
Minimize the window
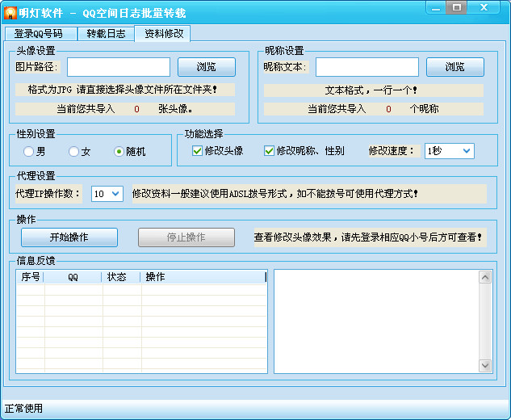pos(436,8)
